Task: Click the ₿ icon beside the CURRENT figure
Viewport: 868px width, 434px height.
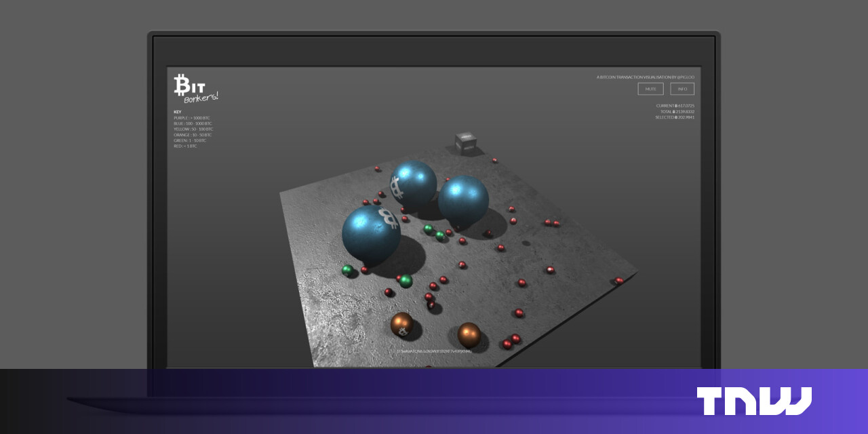Action: (676, 106)
